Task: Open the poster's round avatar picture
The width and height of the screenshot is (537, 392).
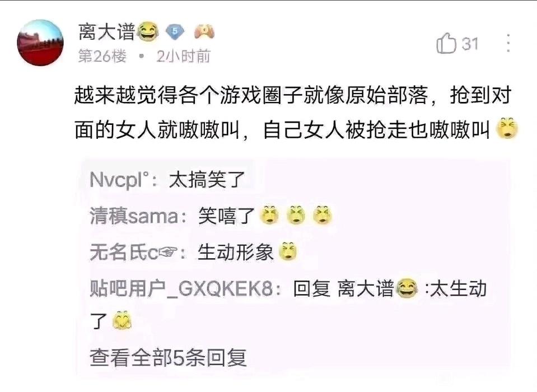Action: pos(40,43)
